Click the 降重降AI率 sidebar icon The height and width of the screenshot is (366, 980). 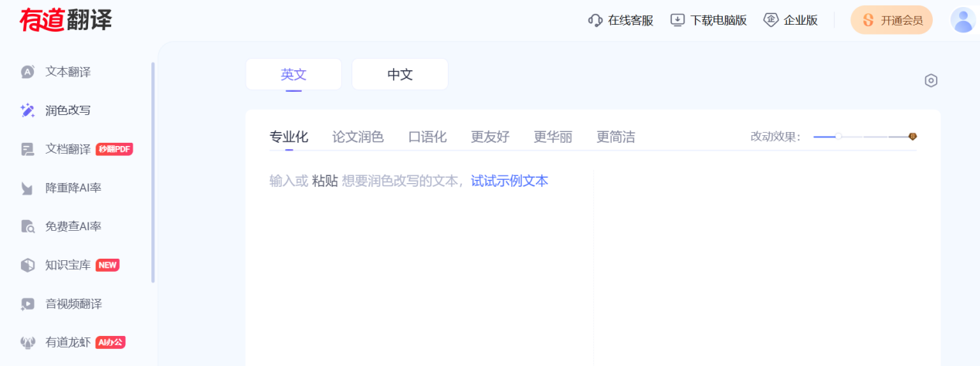[x=28, y=188]
